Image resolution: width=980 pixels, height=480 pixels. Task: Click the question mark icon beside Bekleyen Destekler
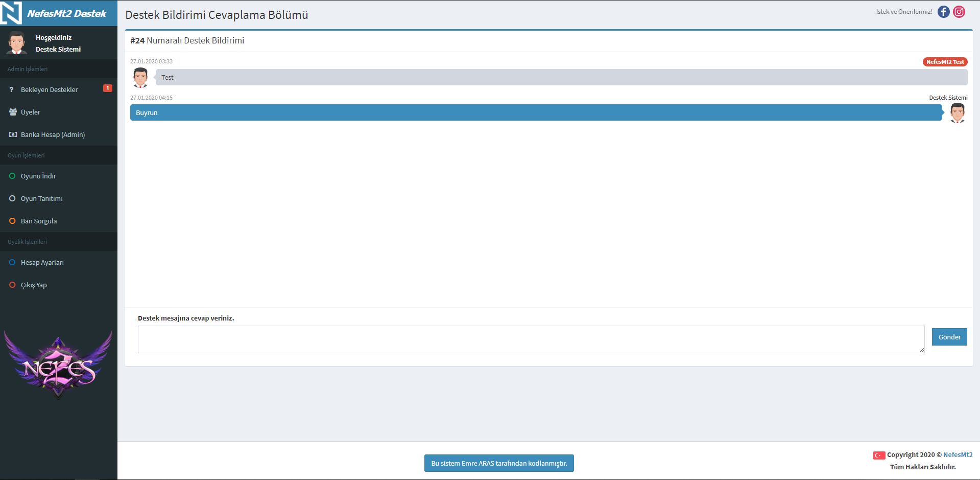pos(12,89)
